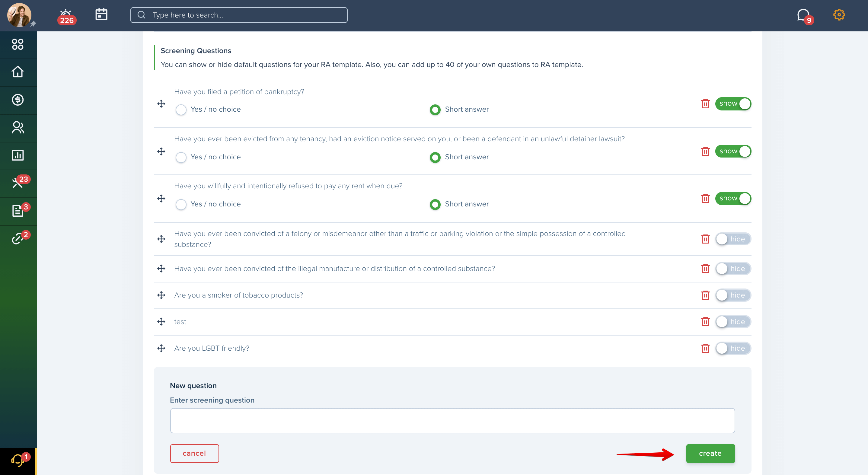Screen dimensions: 868x475
Task: Toggle hide switch for felony question
Action: (x=733, y=239)
